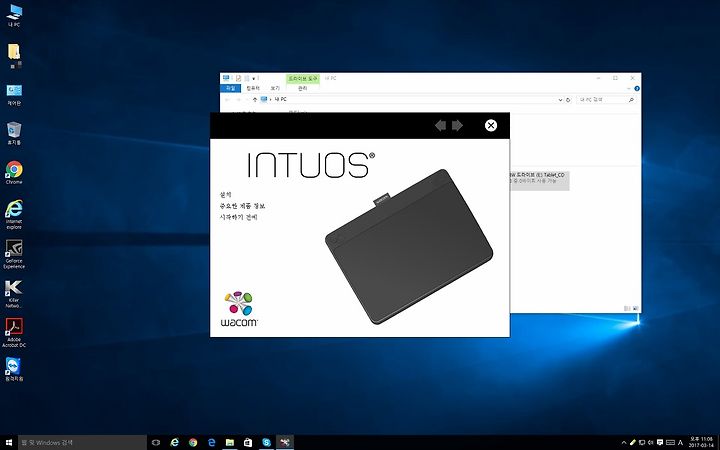Go up one folder level in Explorer
Viewport: 720px width, 450px height.
[254, 99]
